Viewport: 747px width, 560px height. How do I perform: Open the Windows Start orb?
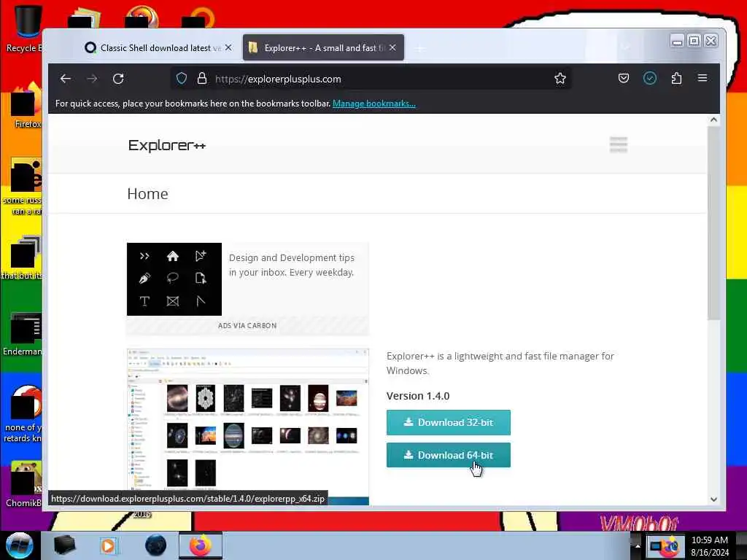pos(19,545)
